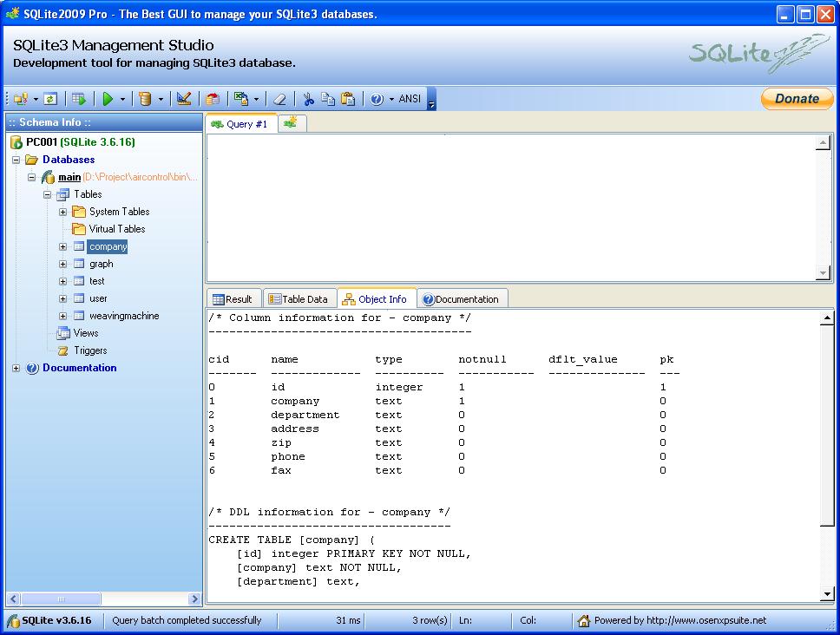Click the osenxpsuite.net status bar link

point(706,620)
